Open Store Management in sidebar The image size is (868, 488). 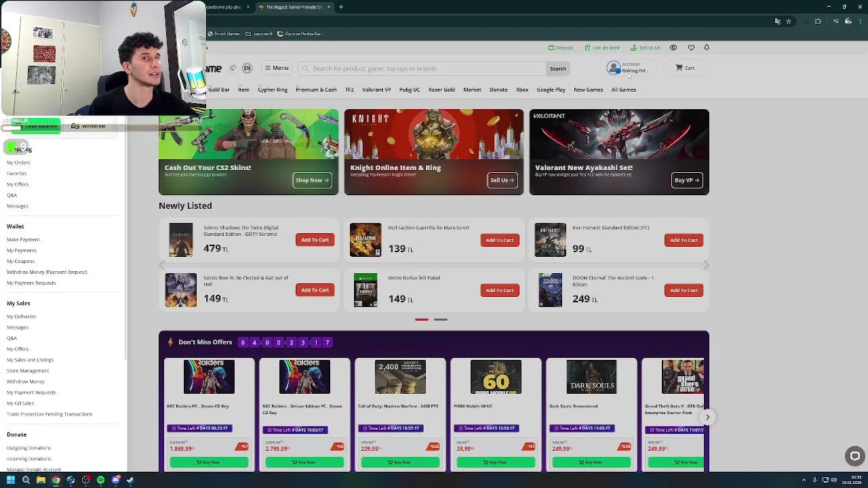click(28, 371)
